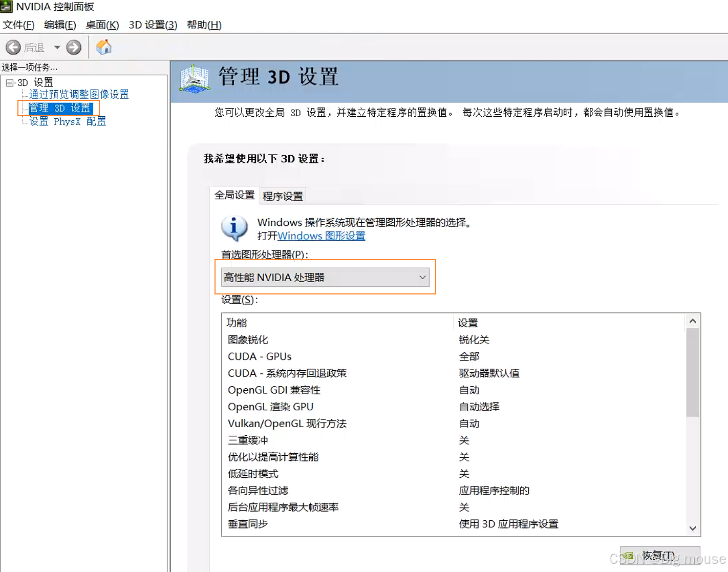Open the 文件(F) menu
The image size is (728, 572).
pyautogui.click(x=18, y=25)
